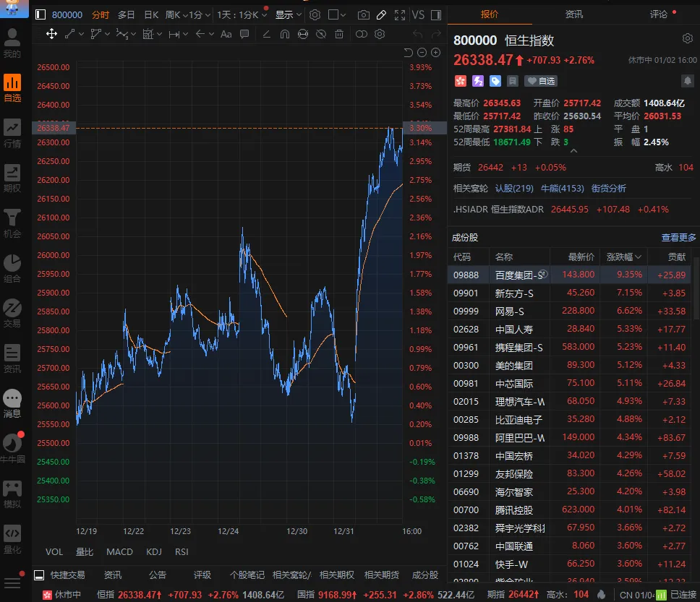This screenshot has width=700, height=602.
Task: Click the constituents list vertical scrollbar
Action: coord(696,288)
